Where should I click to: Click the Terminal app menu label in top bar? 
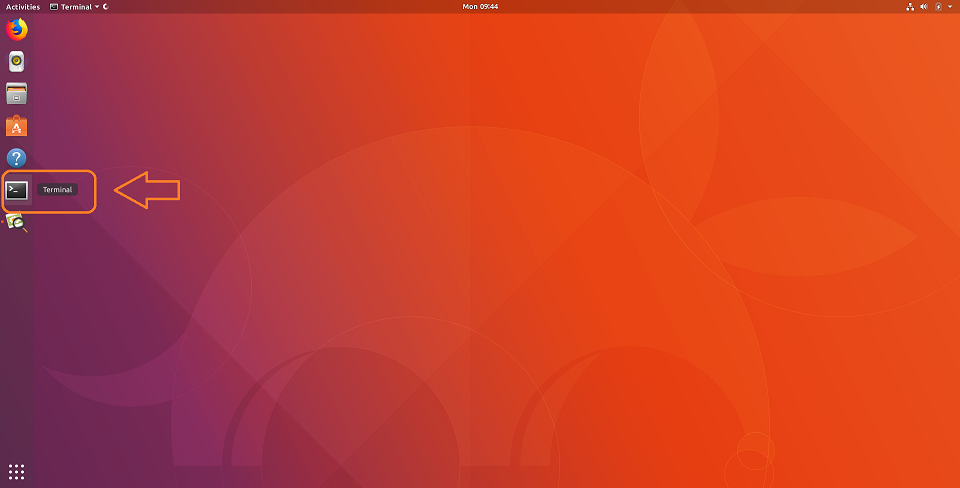pyautogui.click(x=76, y=7)
